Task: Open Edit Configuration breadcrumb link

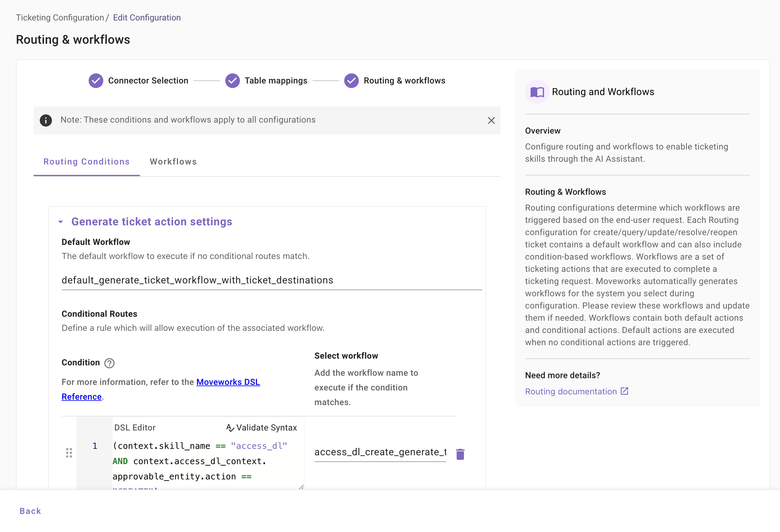Action: click(147, 17)
